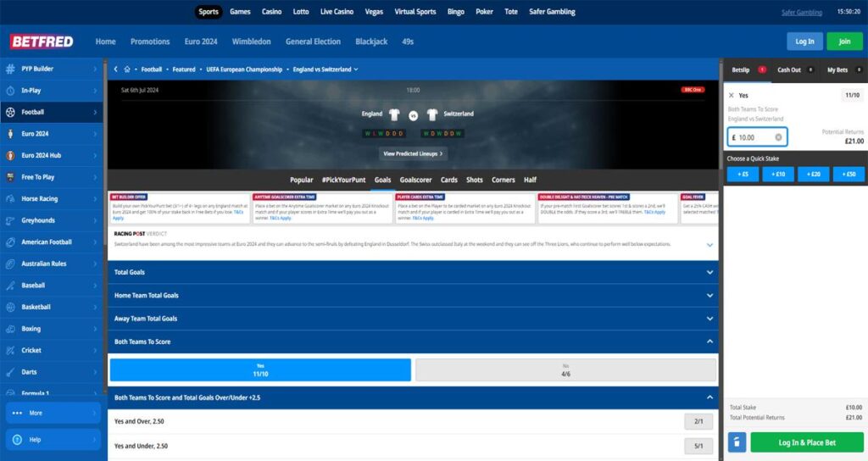Select Yes and Under 2.50 odds 5/1

(698, 446)
